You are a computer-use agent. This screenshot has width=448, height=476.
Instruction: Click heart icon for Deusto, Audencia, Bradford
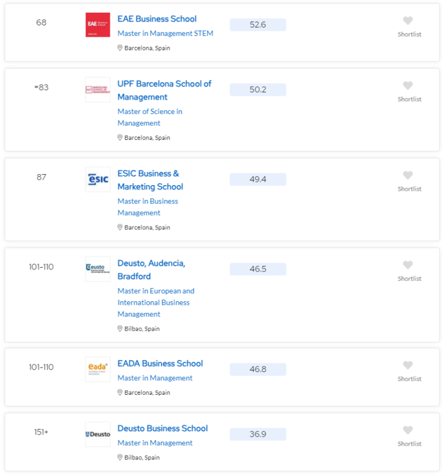click(408, 265)
